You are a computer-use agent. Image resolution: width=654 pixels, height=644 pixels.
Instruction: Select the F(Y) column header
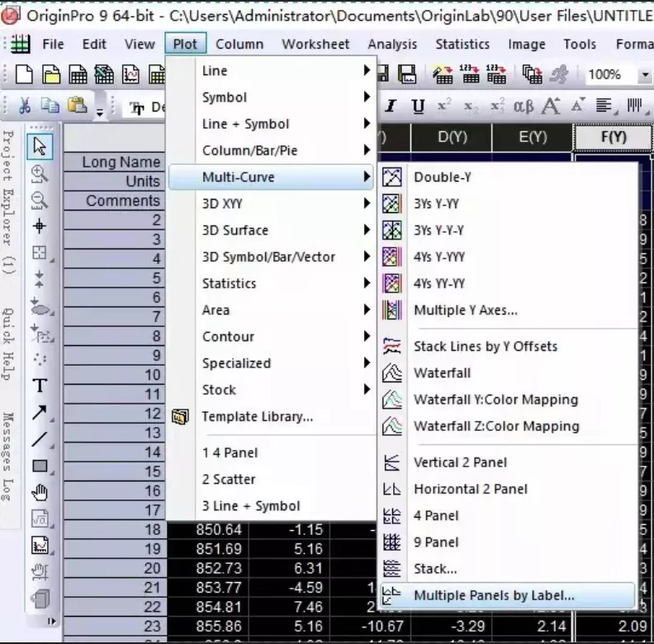click(x=614, y=137)
